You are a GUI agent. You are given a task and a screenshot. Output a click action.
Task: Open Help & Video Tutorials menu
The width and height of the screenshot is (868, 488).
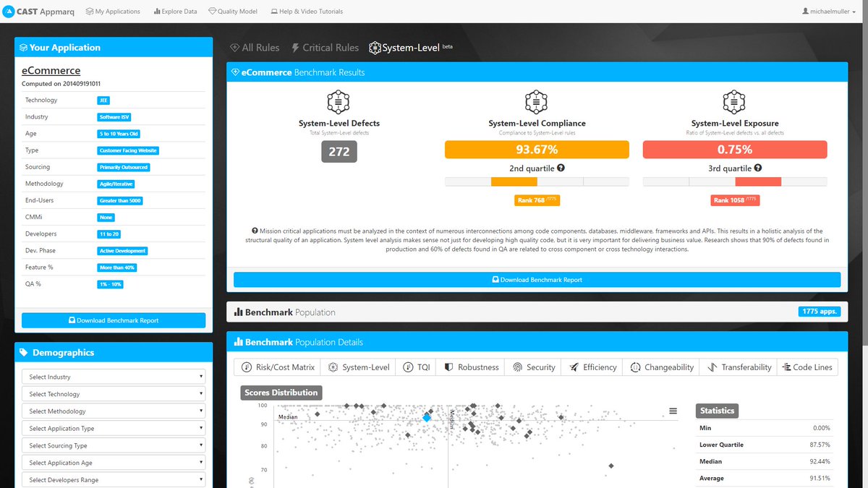click(307, 12)
